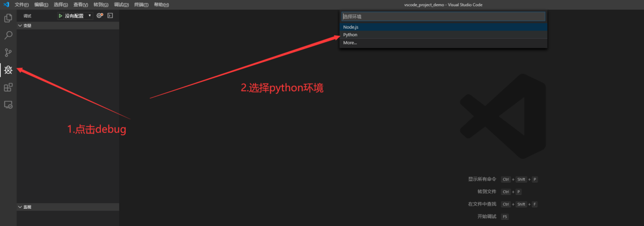Choose Node.js in the environment list
Image resolution: width=644 pixels, height=226 pixels.
tap(351, 27)
